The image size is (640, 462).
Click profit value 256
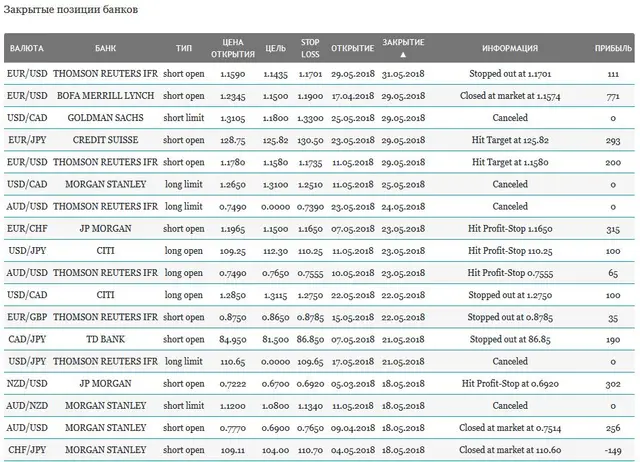(x=613, y=428)
